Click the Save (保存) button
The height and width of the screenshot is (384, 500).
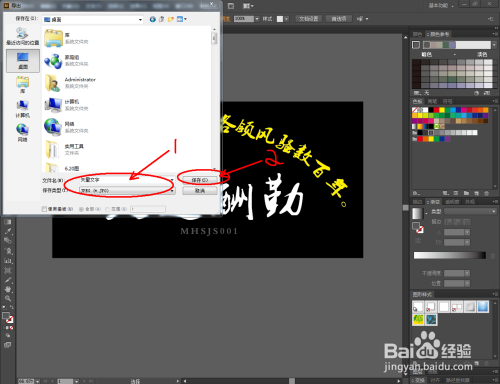200,180
